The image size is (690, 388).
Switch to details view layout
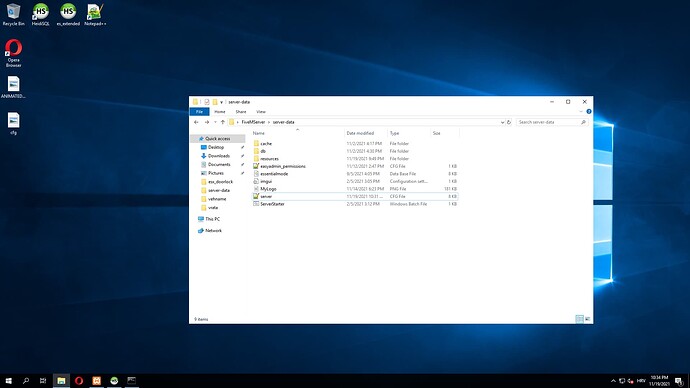tap(580, 319)
